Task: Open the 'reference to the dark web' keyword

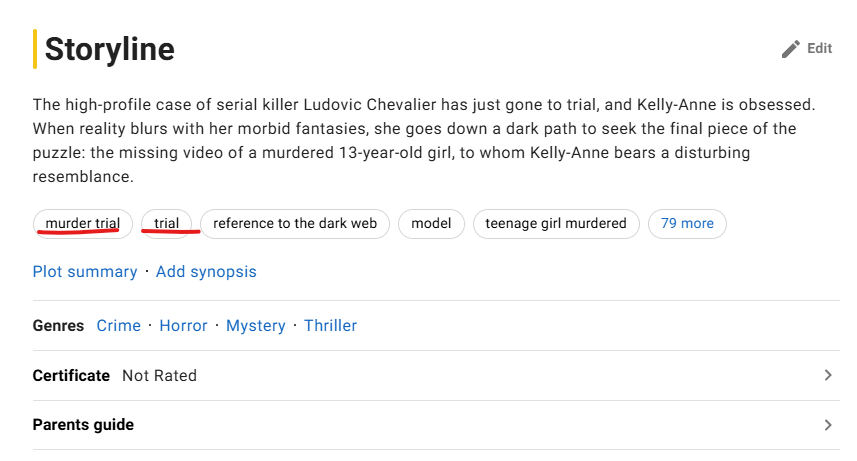Action: point(295,224)
